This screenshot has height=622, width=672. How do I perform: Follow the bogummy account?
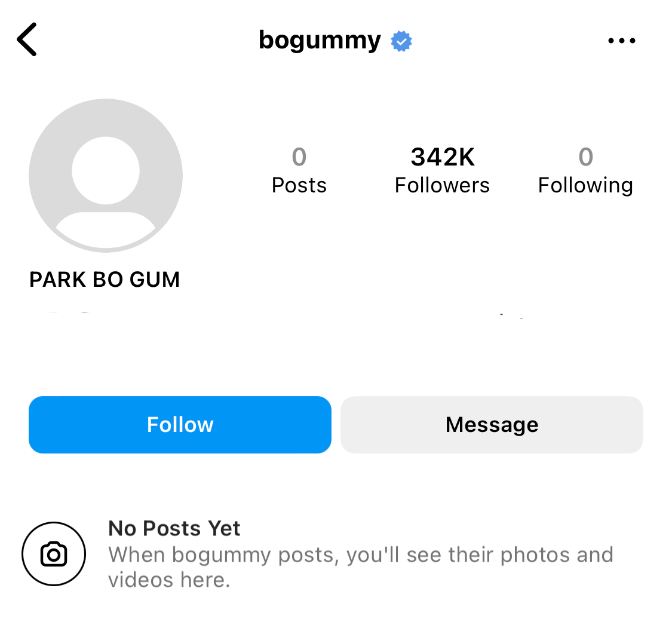click(180, 424)
